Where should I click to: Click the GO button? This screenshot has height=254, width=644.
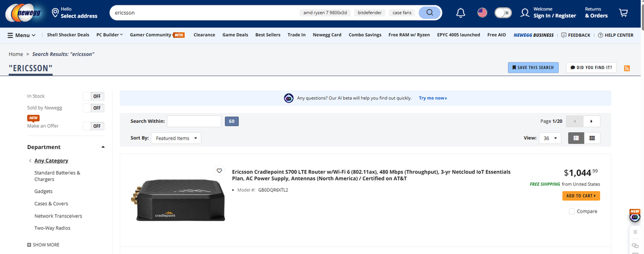(x=231, y=121)
